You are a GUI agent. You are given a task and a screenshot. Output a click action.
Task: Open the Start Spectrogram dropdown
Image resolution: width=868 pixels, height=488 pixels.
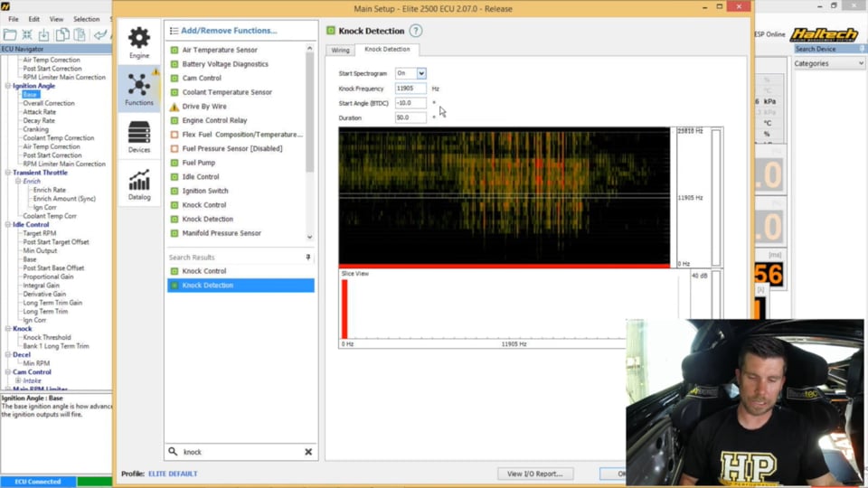pyautogui.click(x=421, y=73)
